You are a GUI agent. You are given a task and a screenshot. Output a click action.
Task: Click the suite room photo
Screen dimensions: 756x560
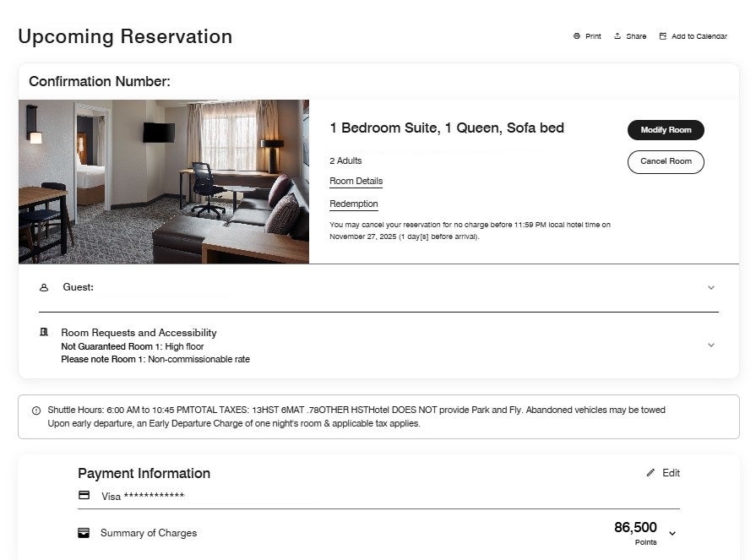(163, 182)
